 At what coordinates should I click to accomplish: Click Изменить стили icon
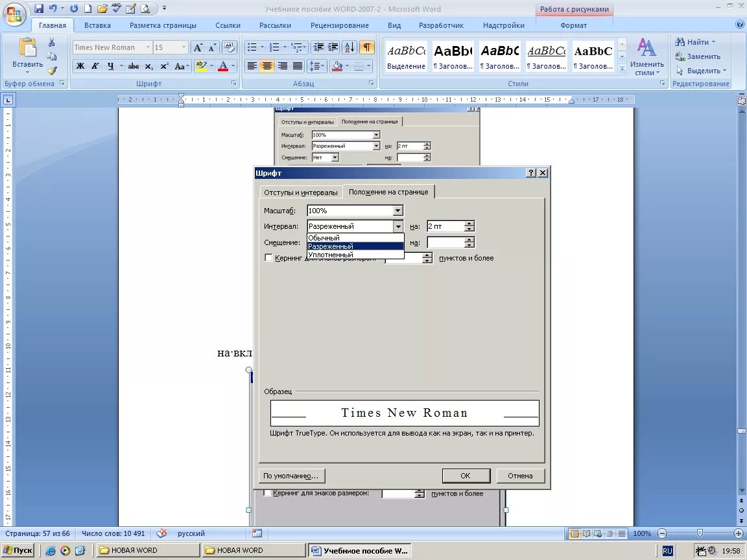646,56
